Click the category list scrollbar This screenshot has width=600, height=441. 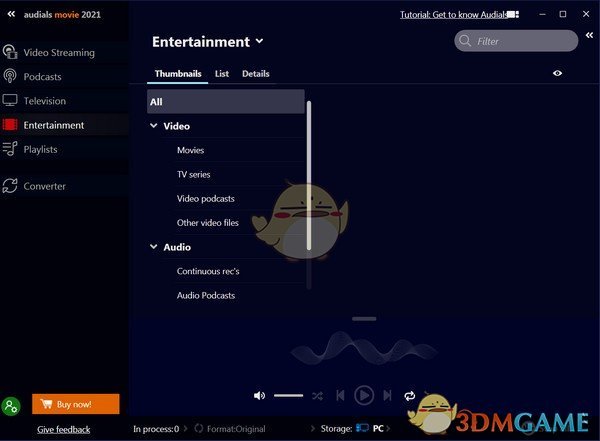click(309, 176)
